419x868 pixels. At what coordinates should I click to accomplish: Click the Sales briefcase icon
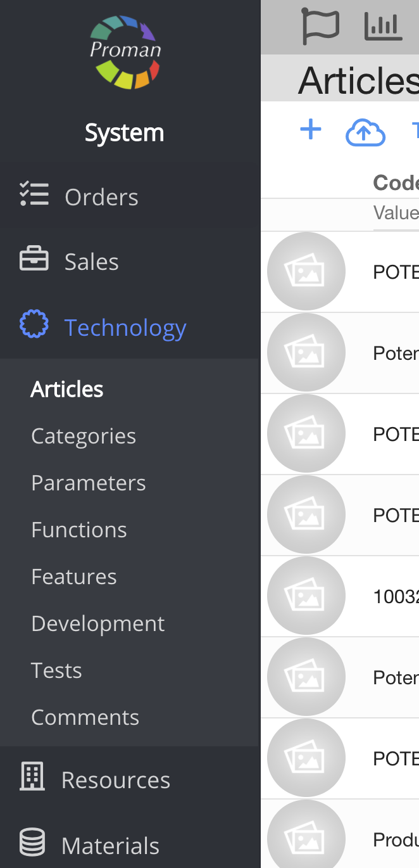click(x=34, y=260)
